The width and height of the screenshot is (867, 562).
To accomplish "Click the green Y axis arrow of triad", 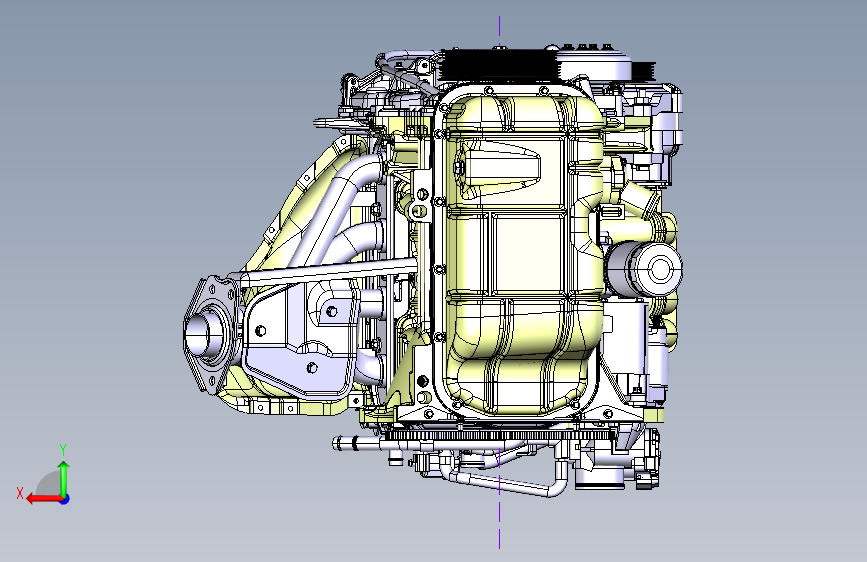I will [x=64, y=479].
